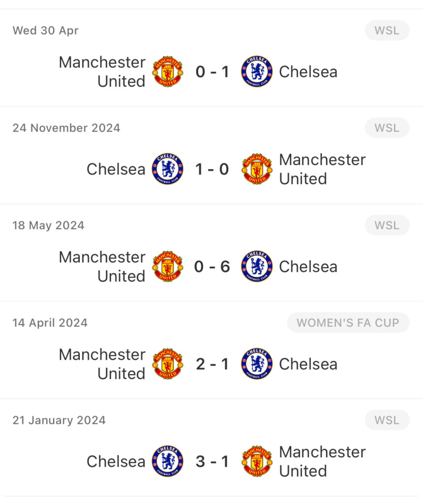Click the 18 May 2024 date label
This screenshot has height=504, width=423.
pos(49,225)
